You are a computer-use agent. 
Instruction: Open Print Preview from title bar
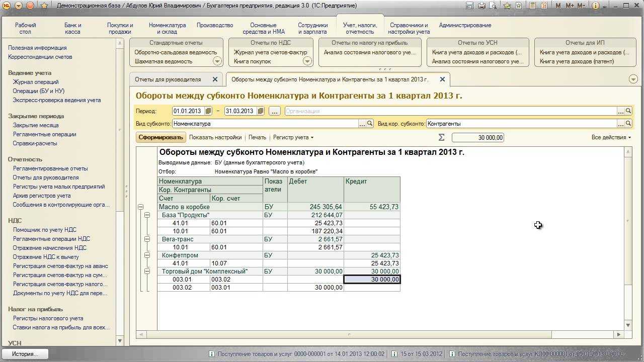493,6
